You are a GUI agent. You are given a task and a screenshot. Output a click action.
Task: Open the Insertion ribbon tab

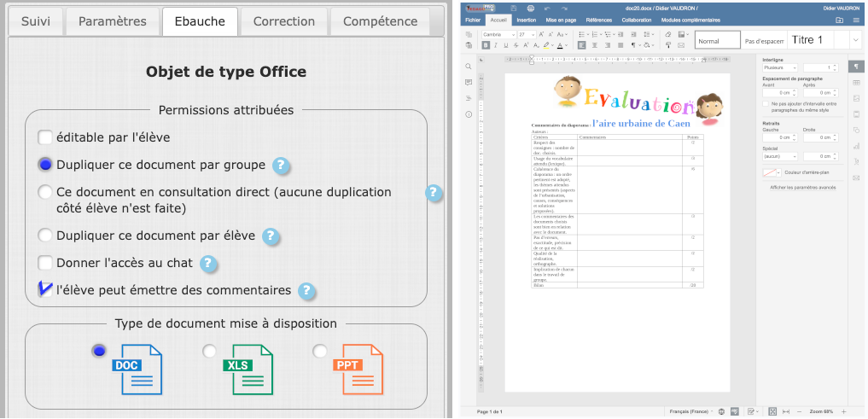point(527,19)
